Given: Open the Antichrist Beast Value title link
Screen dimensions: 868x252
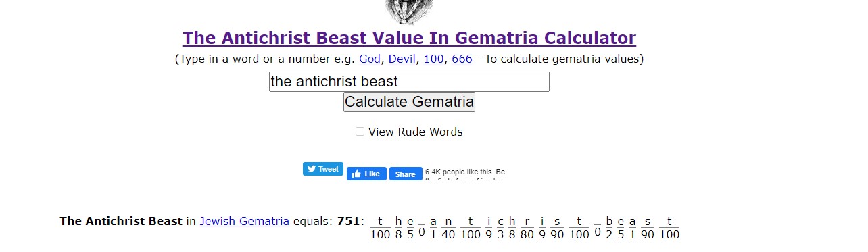Looking at the screenshot, I should [409, 38].
